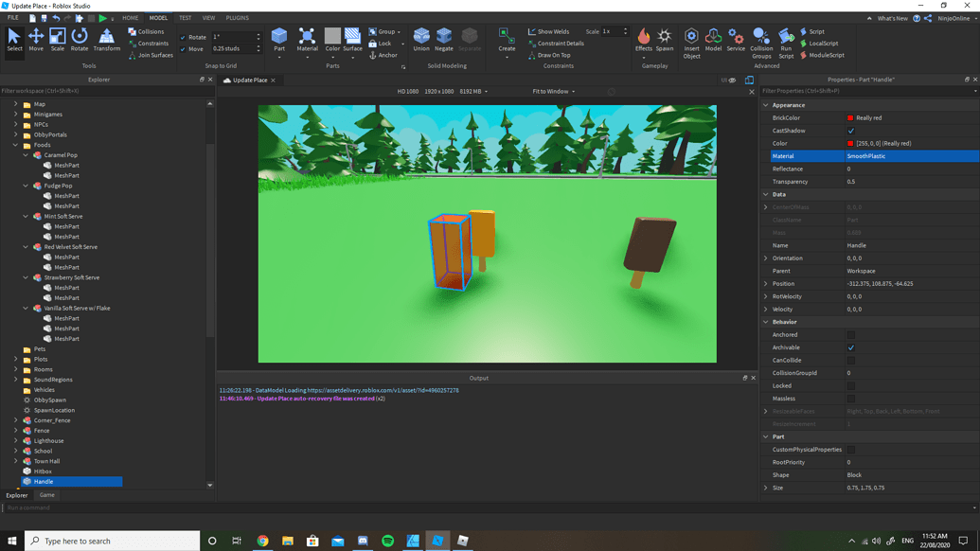Enable CustomPhysicalProperties checkbox
Viewport: 980px width, 551px height.
[850, 450]
